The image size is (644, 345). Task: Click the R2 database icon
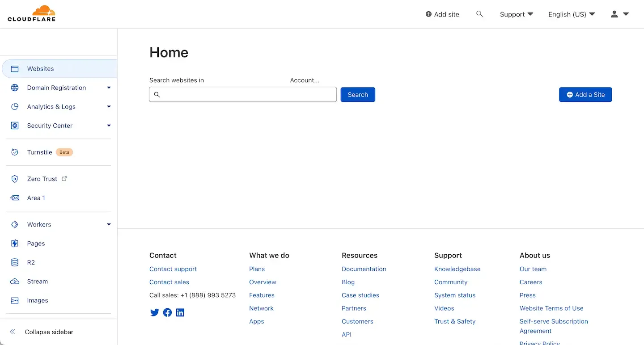(x=15, y=262)
